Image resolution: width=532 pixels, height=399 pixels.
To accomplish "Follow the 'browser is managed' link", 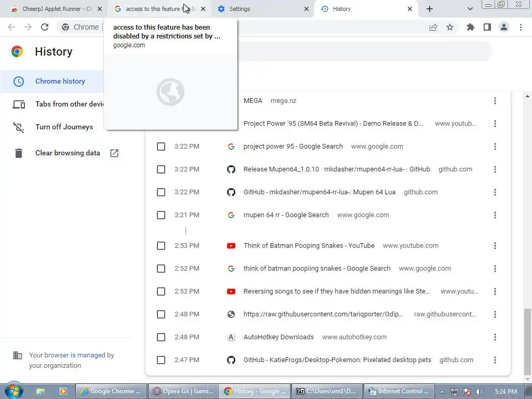I will (75, 355).
